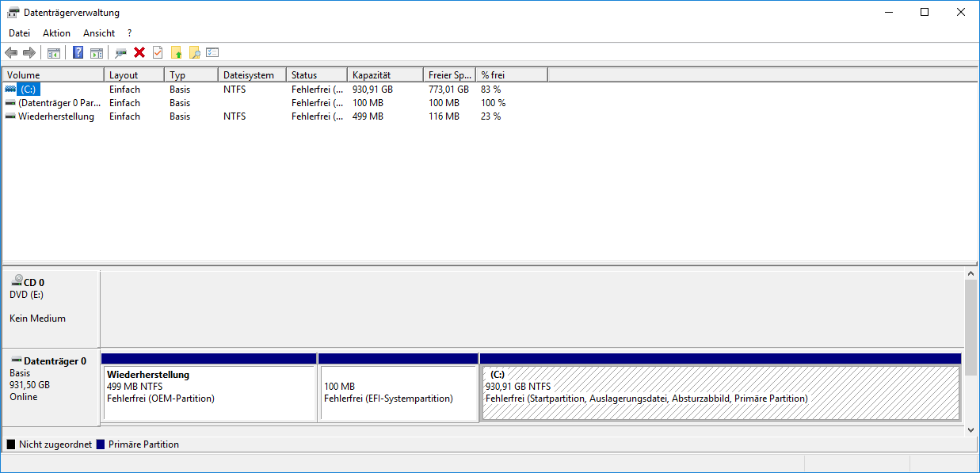Sort by the Status column header
Viewport: 980px width, 473px height.
[x=317, y=75]
